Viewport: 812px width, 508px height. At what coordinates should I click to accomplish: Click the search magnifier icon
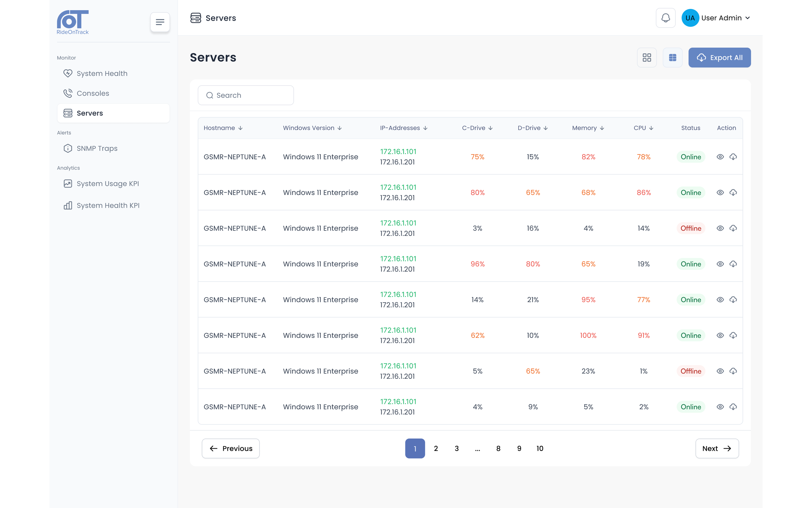click(210, 96)
